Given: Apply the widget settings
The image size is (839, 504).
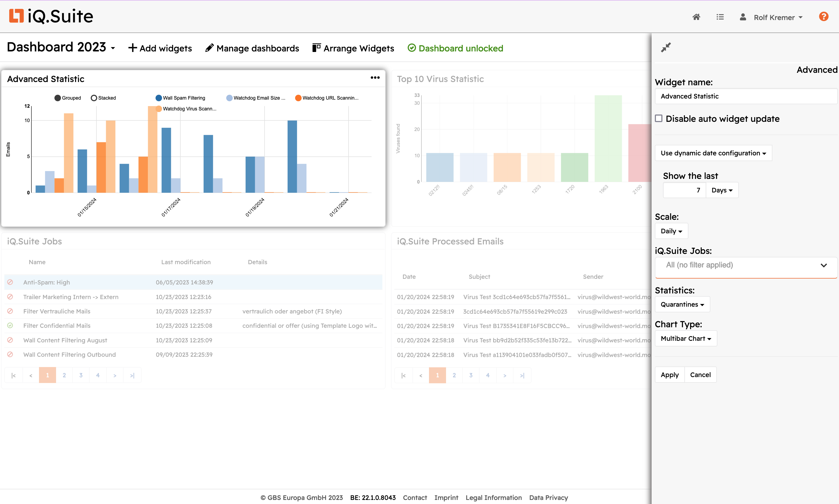Looking at the screenshot, I should [x=669, y=375].
